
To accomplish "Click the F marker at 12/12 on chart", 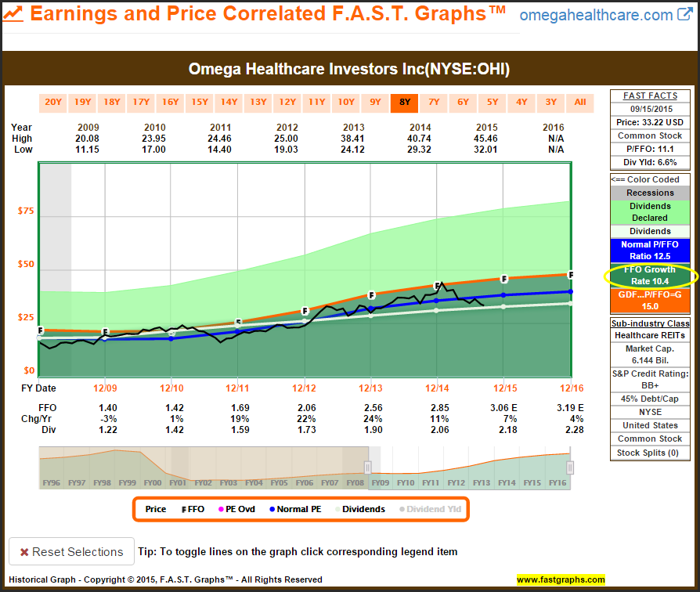I will click(305, 312).
